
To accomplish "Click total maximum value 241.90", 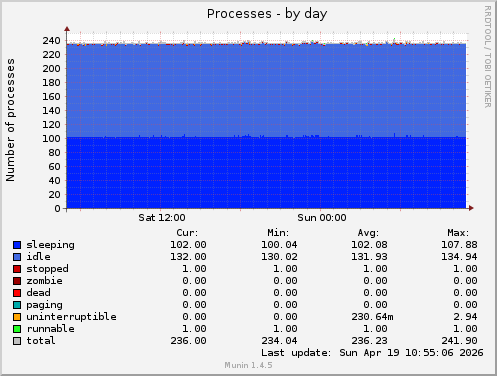I will click(459, 341).
